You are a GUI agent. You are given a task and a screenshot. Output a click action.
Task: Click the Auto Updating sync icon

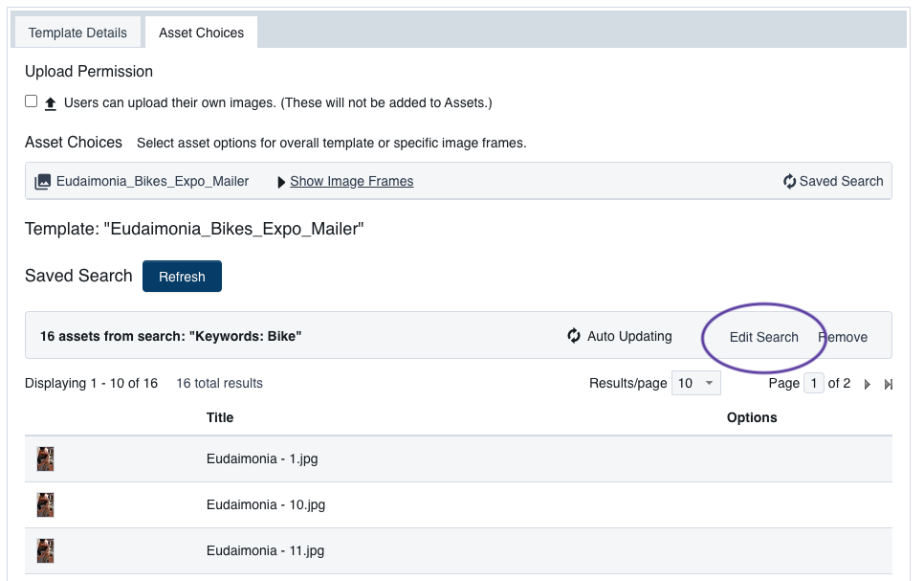pos(573,336)
